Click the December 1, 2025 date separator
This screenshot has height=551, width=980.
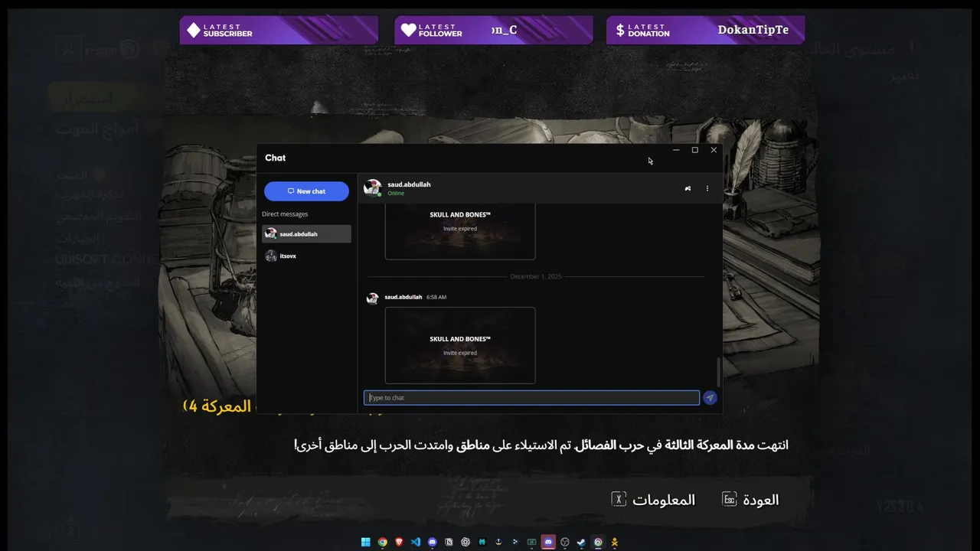coord(536,276)
